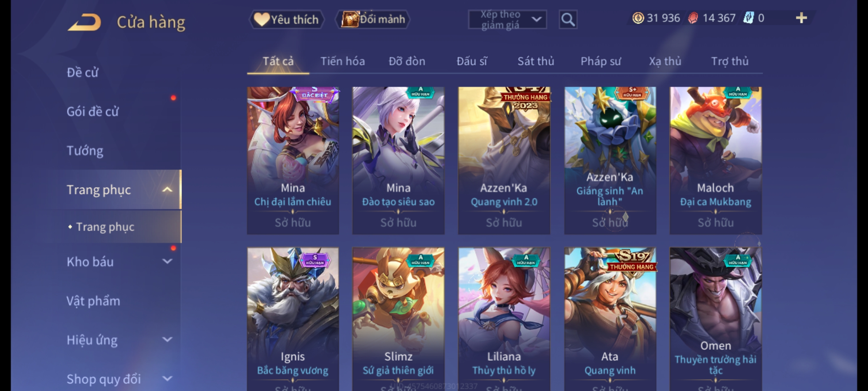The width and height of the screenshot is (868, 391).
Task: Open Yêu thích favorites heart button
Action: click(x=286, y=20)
